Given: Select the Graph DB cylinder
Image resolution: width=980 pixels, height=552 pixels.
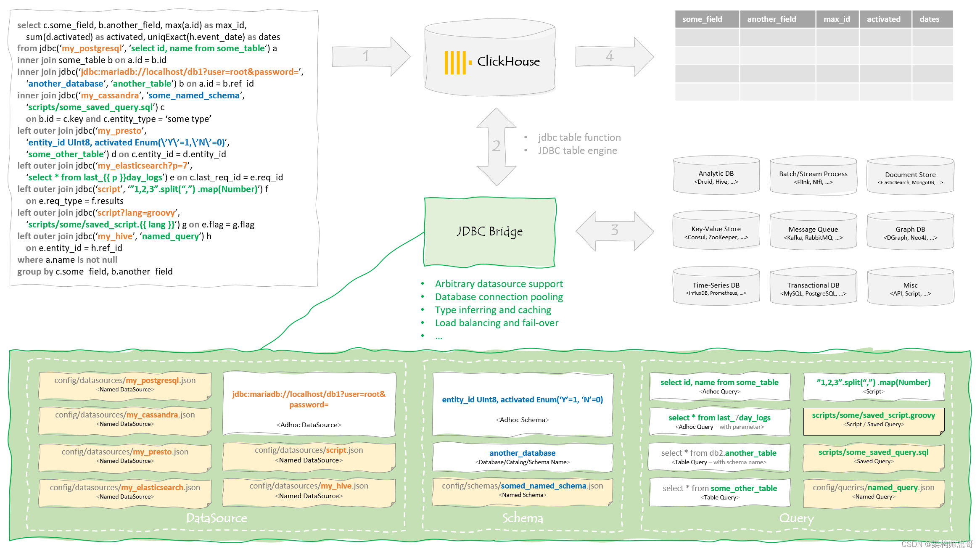Looking at the screenshot, I should pos(910,233).
